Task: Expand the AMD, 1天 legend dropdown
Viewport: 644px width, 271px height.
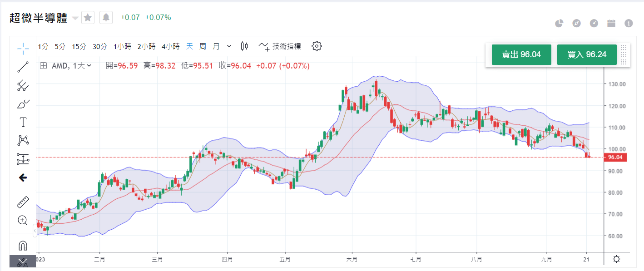Action: [x=89, y=65]
